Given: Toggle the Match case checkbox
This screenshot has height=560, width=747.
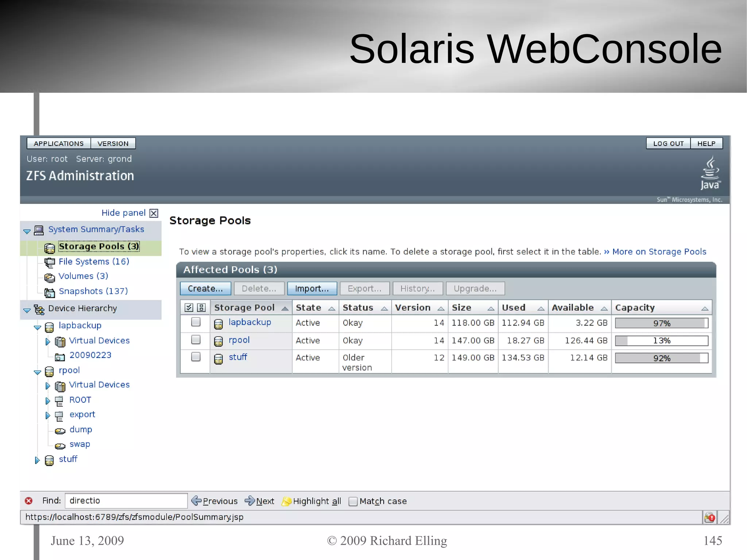Looking at the screenshot, I should [x=353, y=502].
